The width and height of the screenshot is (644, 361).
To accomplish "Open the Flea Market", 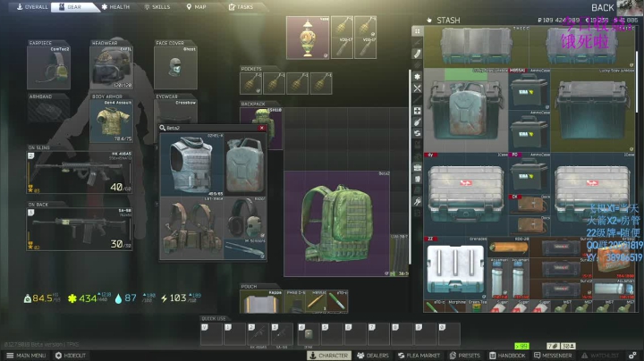I will 419,356.
